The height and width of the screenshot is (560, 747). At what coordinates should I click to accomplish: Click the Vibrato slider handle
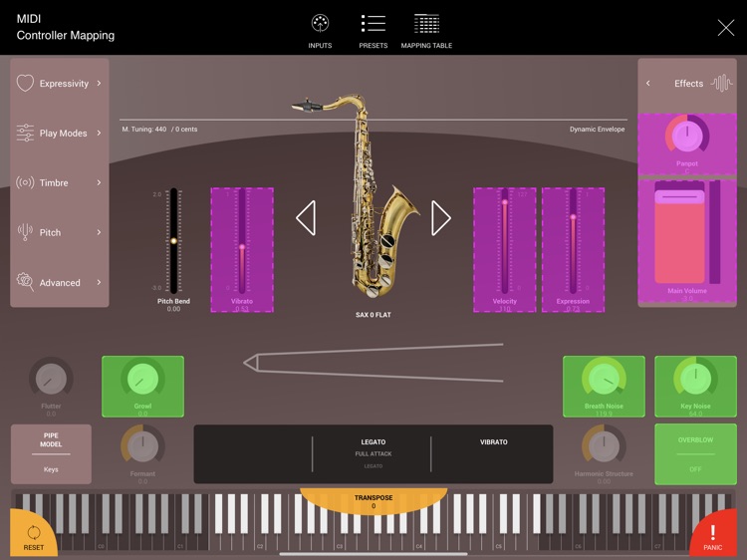(x=242, y=247)
